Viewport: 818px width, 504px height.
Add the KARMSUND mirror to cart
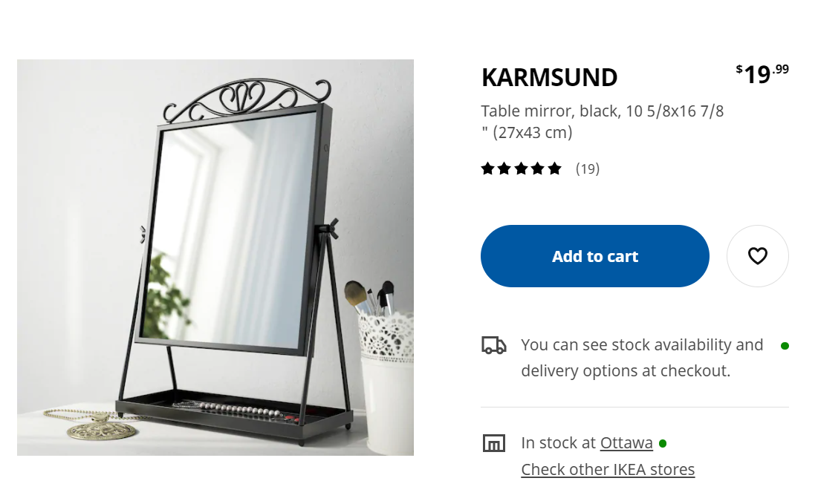[594, 256]
